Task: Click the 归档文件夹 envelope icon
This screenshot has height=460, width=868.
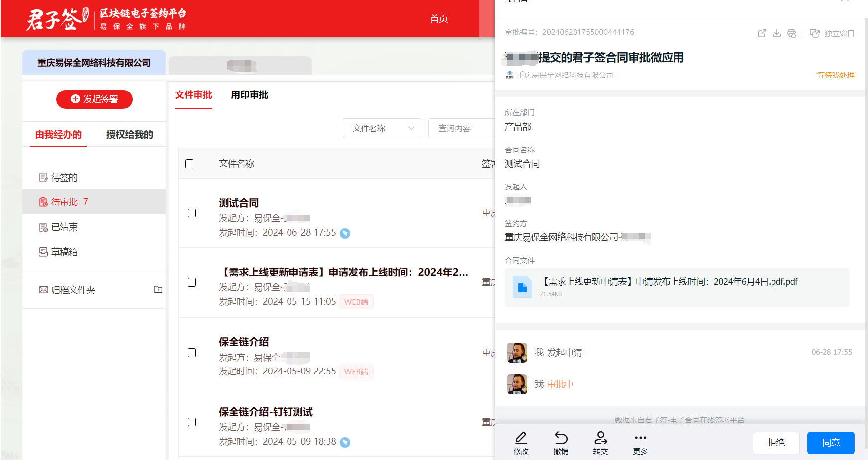Action: 43,290
